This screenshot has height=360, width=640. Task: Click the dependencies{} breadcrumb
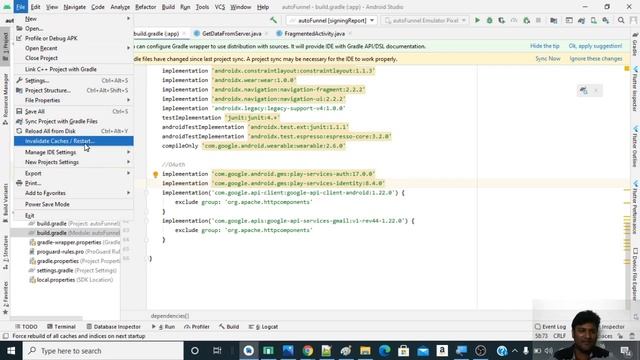(170, 316)
